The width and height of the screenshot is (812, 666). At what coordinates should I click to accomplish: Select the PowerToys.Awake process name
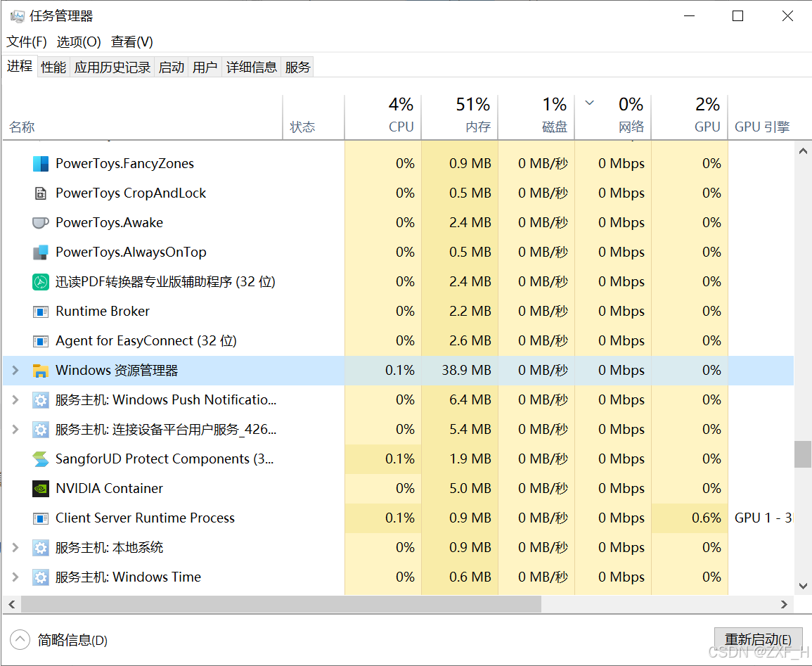109,223
